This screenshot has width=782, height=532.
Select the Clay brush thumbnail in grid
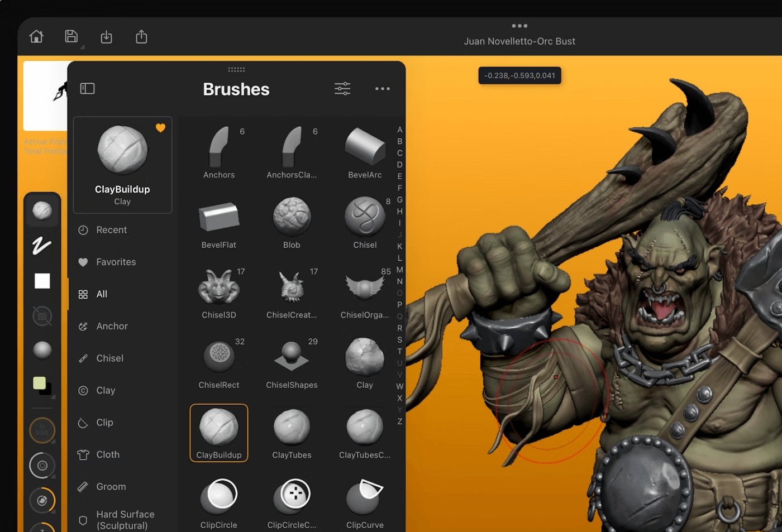point(365,362)
